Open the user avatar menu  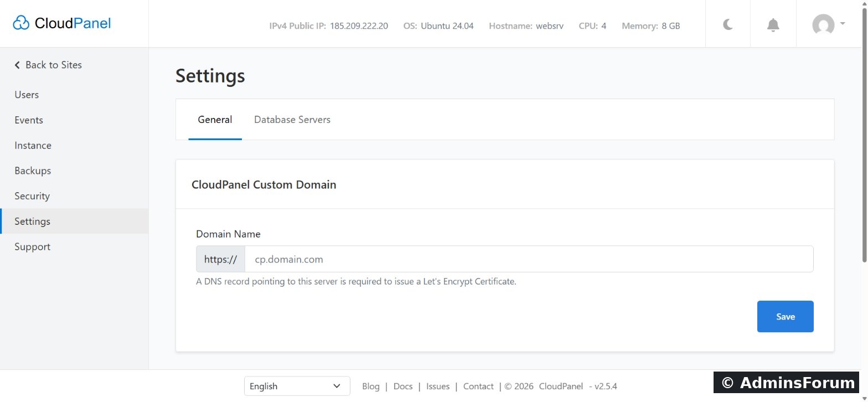(x=828, y=24)
